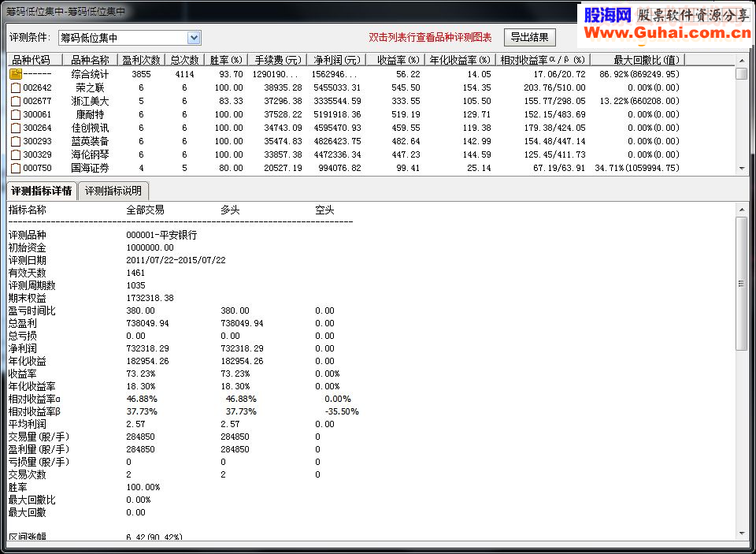Click the document icon for 300293
The width and height of the screenshot is (756, 554).
[x=16, y=141]
